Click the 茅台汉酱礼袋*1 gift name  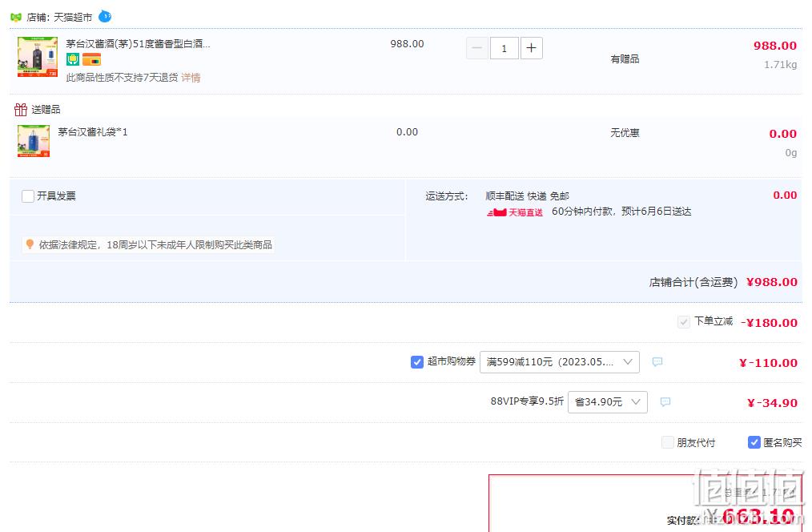click(x=93, y=132)
